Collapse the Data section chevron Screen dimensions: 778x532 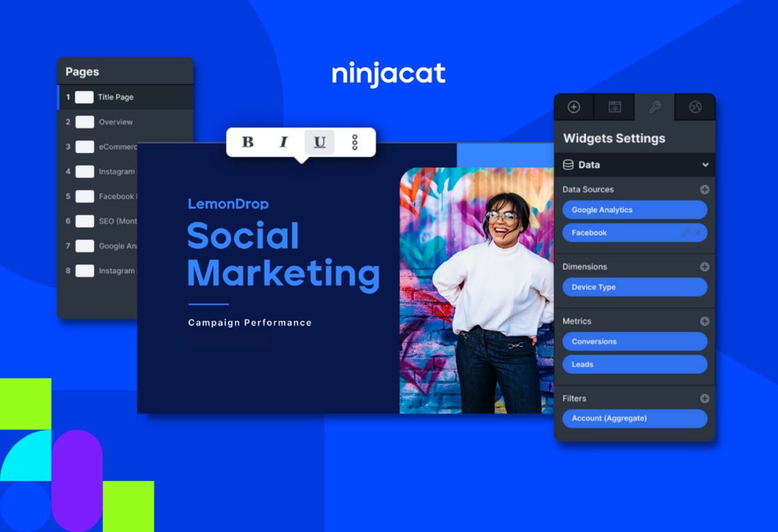pyautogui.click(x=704, y=164)
